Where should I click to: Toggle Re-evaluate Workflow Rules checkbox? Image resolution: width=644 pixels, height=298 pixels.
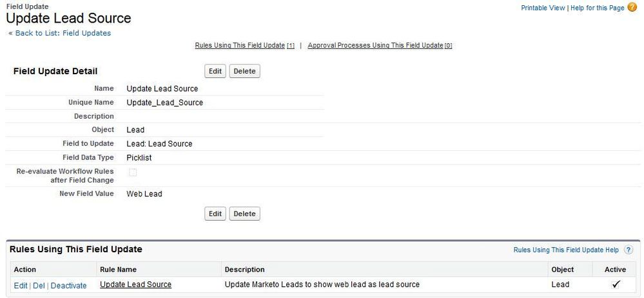(133, 172)
